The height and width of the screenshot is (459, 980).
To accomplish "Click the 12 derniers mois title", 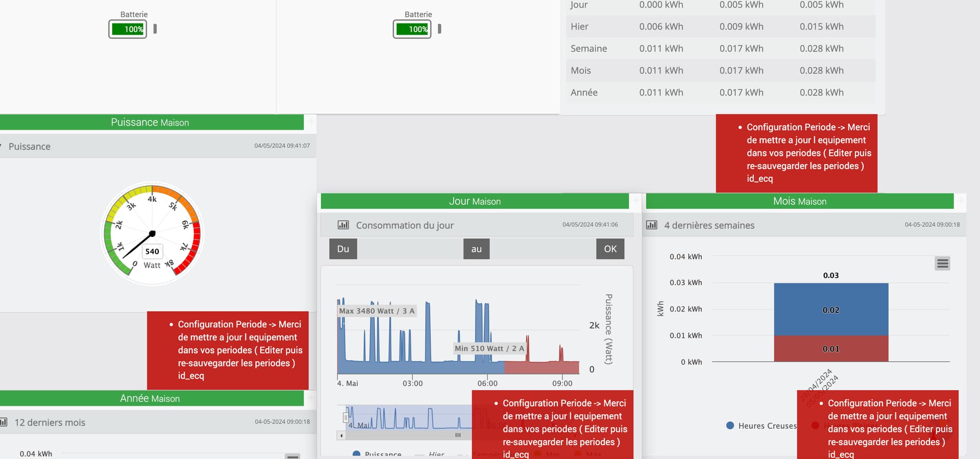I will click(50, 422).
